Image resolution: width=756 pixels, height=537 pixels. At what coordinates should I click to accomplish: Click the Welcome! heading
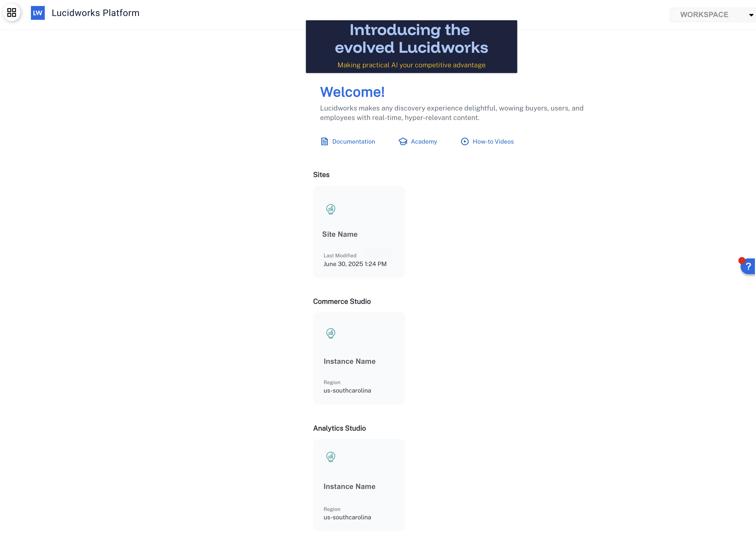click(352, 92)
